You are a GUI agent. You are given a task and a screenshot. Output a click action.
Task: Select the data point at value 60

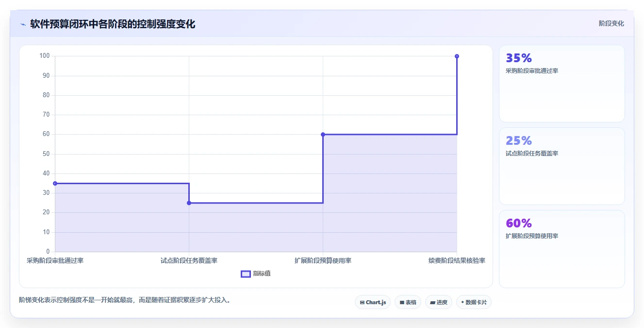[323, 134]
